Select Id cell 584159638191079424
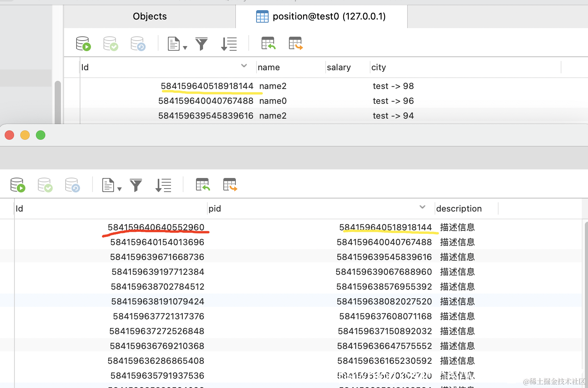Screen dimensions: 588x388 pos(158,301)
